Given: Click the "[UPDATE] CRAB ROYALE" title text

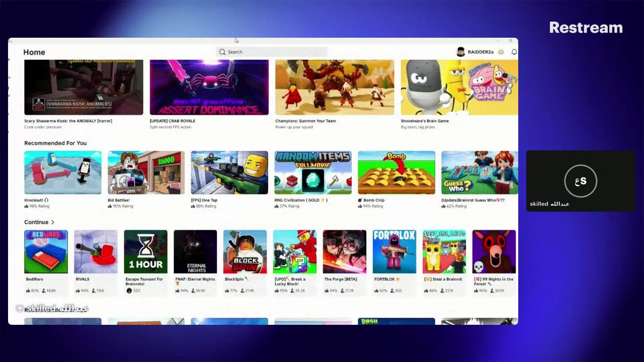Looking at the screenshot, I should click(x=173, y=121).
